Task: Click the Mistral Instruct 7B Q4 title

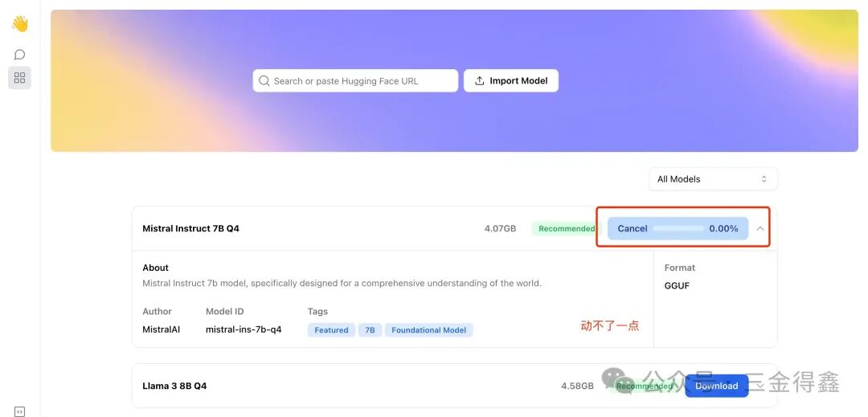Action: 191,228
